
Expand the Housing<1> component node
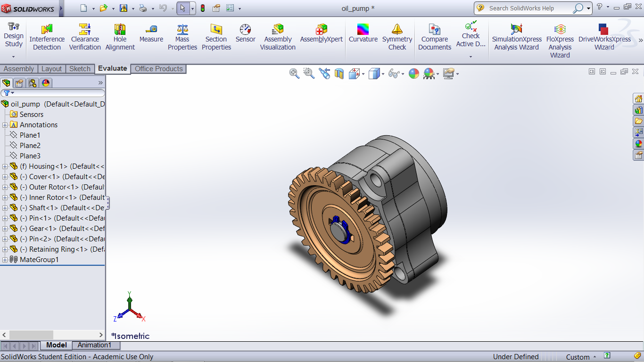(x=5, y=166)
